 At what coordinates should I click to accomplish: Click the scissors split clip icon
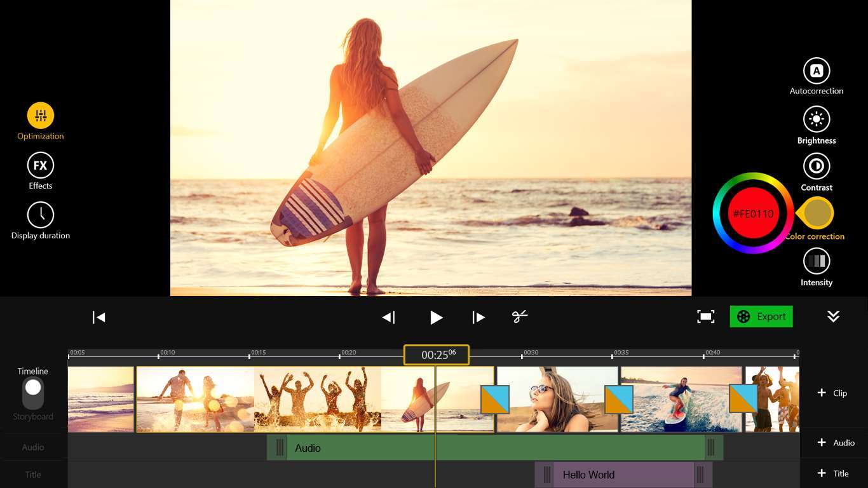520,316
